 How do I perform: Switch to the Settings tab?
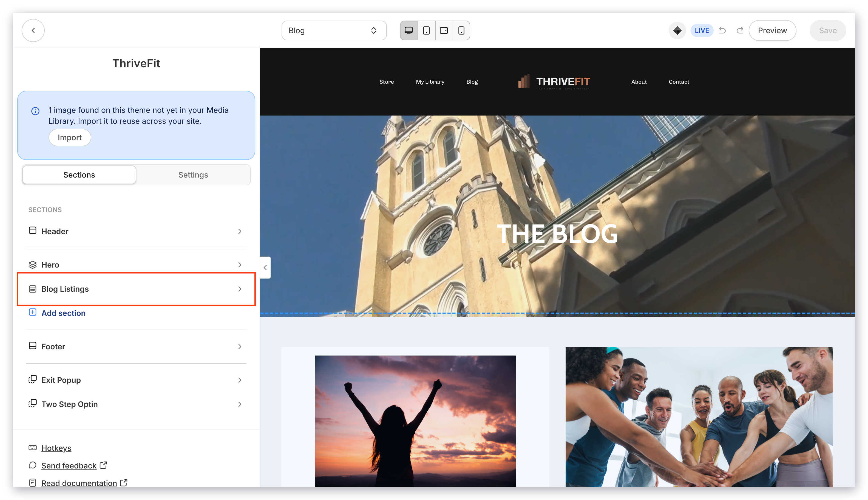tap(193, 175)
